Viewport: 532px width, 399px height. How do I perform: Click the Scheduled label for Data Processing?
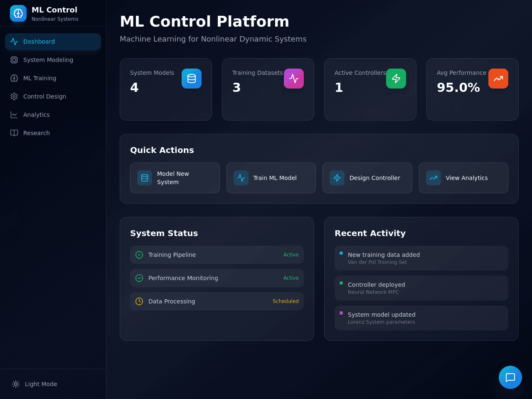click(x=286, y=301)
